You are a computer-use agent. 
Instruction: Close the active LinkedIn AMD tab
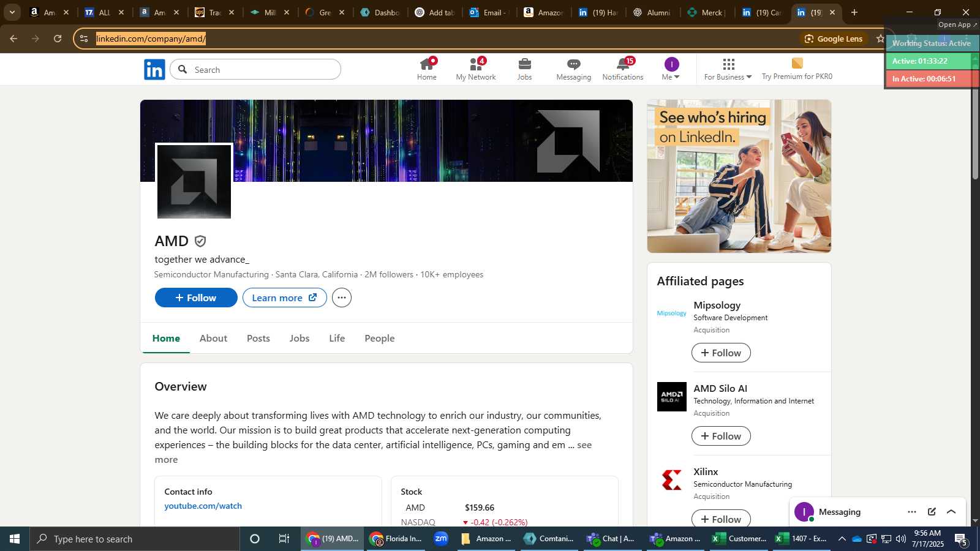pos(832,12)
